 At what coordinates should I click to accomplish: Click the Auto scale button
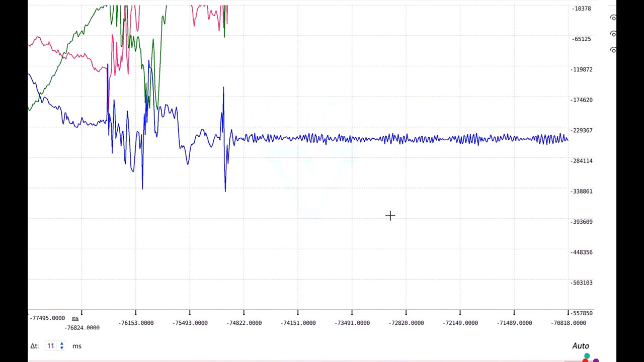581,346
